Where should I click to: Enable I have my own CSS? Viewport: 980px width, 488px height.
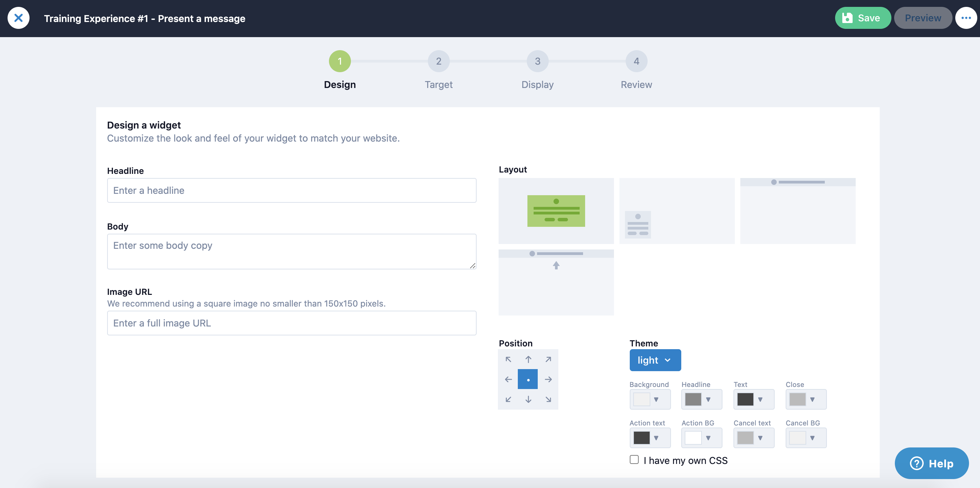[x=634, y=460]
